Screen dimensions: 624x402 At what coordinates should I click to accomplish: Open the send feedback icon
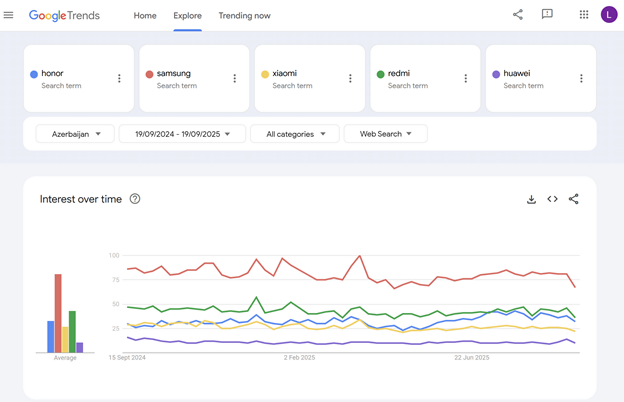click(547, 15)
